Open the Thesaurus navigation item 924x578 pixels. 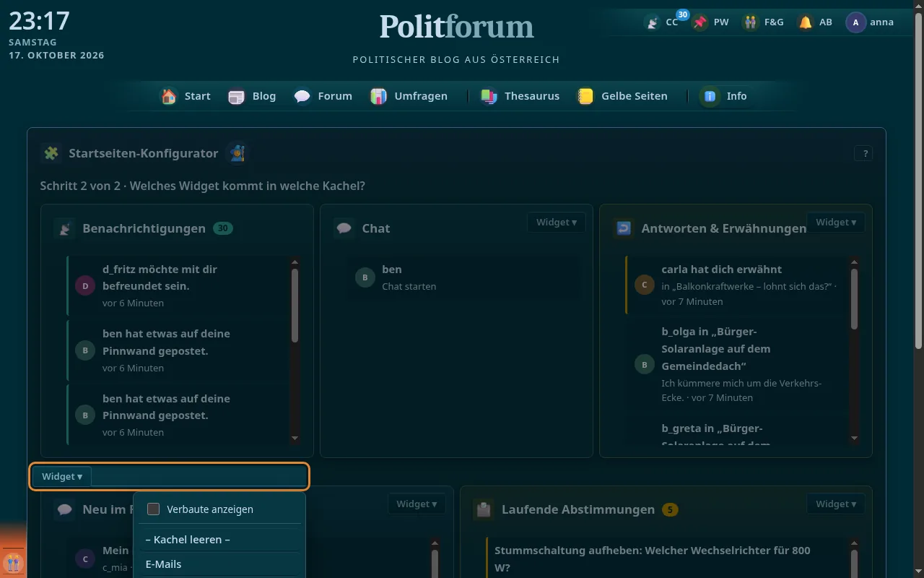(520, 96)
